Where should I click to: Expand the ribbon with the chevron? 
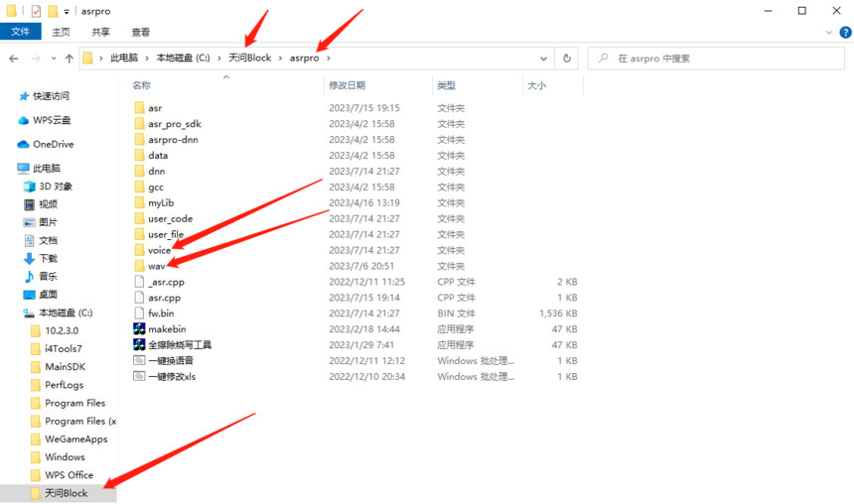click(829, 32)
